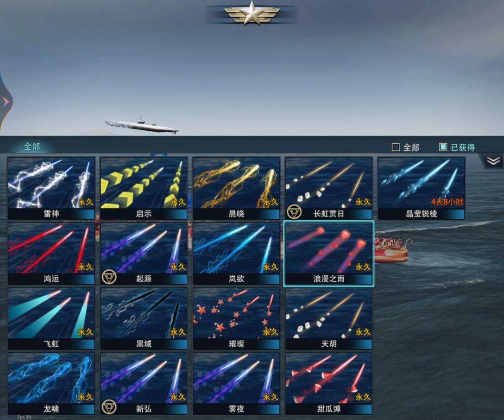Collapse the skin panel with double chevron
The width and height of the screenshot is (504, 420).
(x=493, y=161)
